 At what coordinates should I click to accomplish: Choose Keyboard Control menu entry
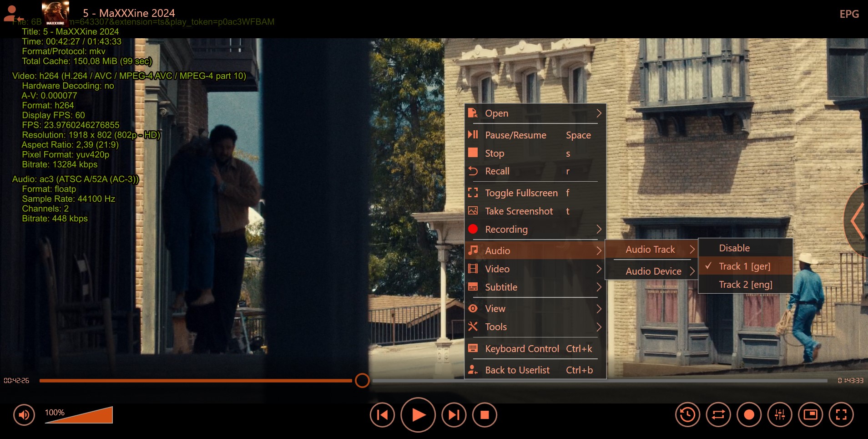coord(535,348)
